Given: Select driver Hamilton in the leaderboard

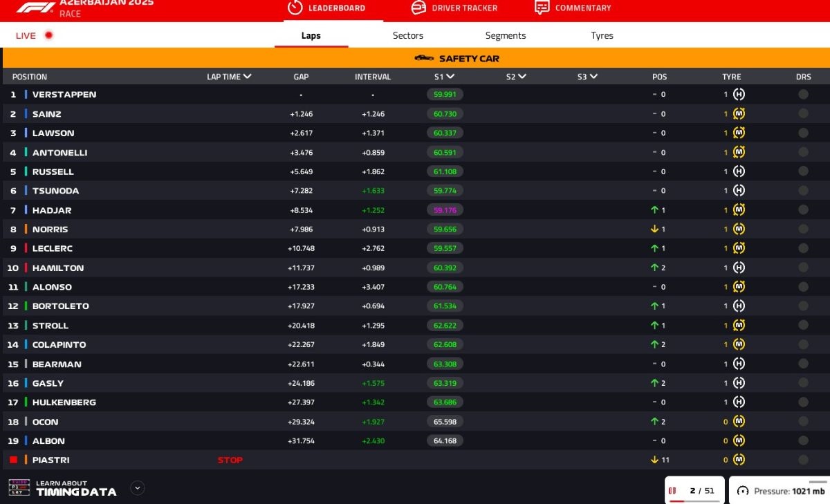Looking at the screenshot, I should [58, 268].
